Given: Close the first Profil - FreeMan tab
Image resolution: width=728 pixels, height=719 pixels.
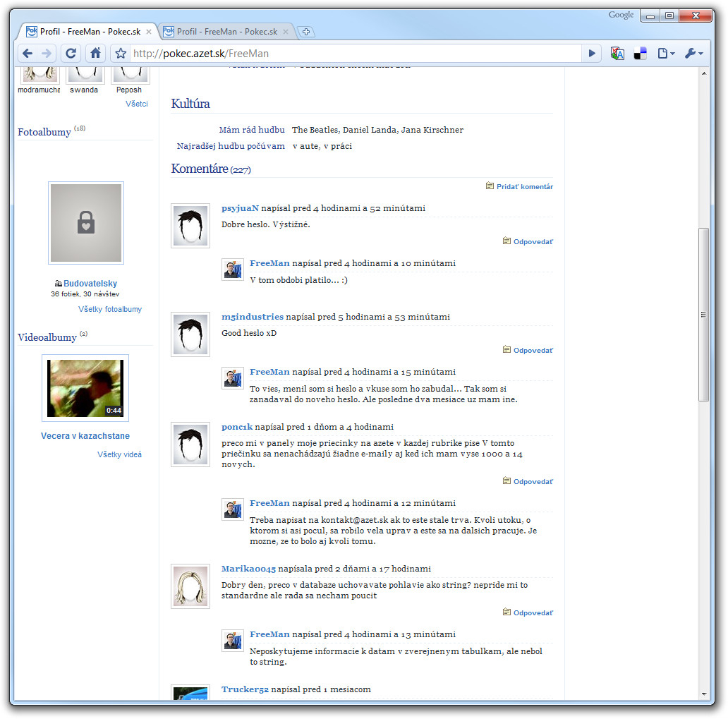Looking at the screenshot, I should [149, 32].
